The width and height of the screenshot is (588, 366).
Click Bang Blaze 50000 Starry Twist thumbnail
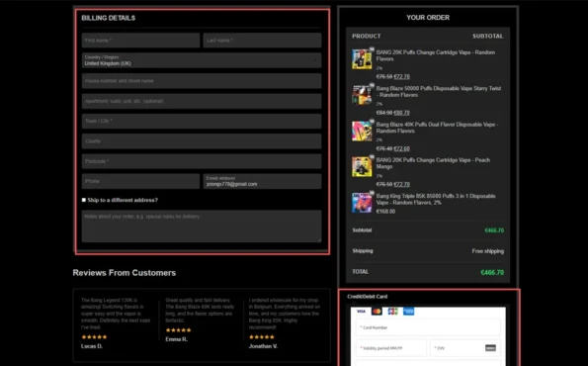[362, 95]
